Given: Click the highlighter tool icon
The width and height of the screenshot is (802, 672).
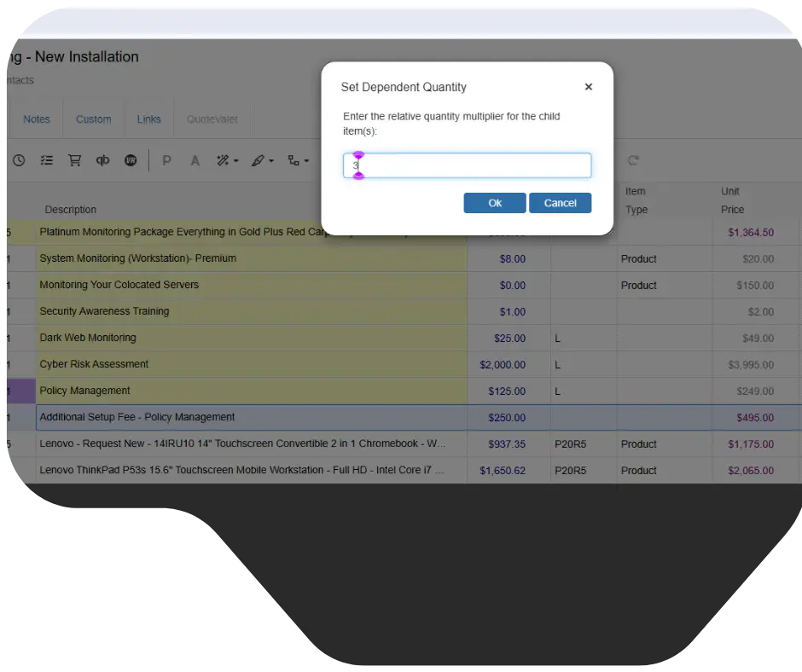Looking at the screenshot, I should tap(221, 160).
